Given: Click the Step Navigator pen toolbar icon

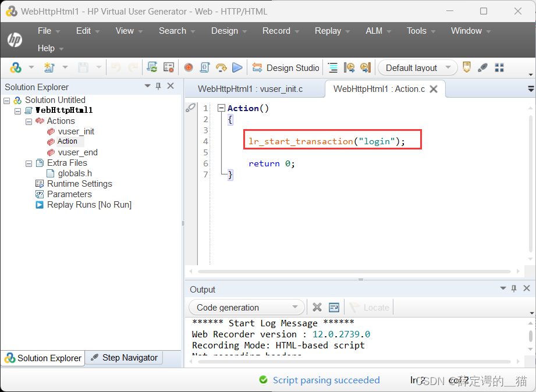Looking at the screenshot, I should pos(482,67).
